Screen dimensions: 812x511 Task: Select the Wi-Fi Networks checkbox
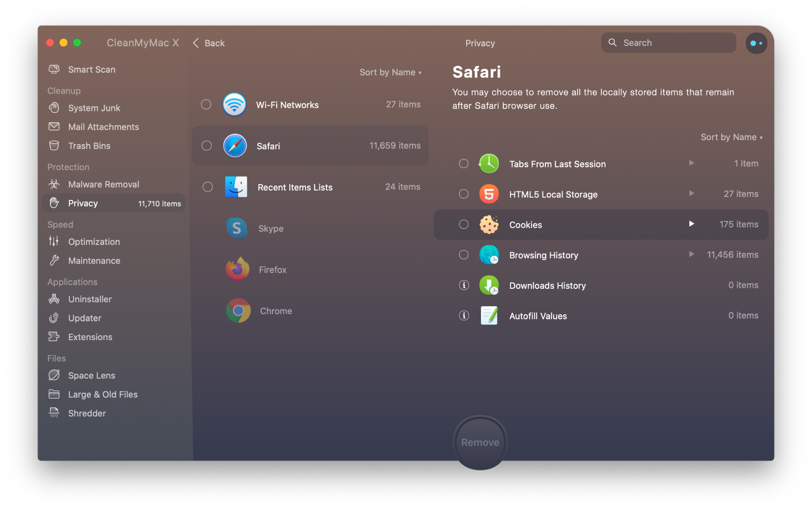[x=206, y=104]
